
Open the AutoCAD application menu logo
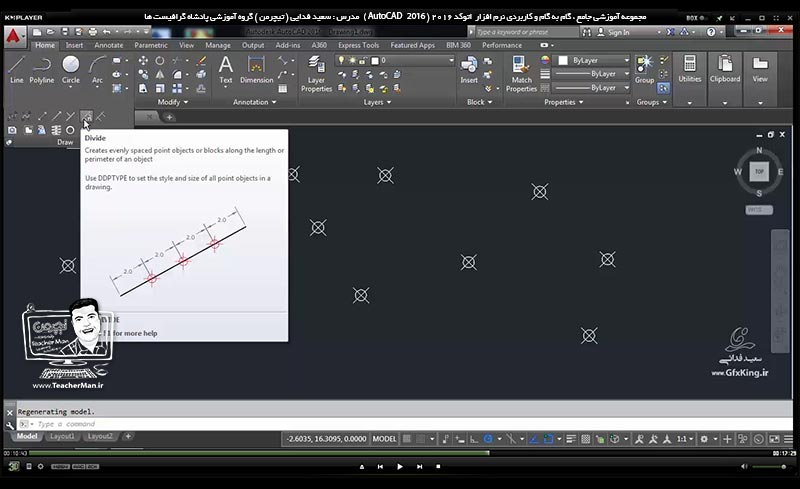coord(14,37)
